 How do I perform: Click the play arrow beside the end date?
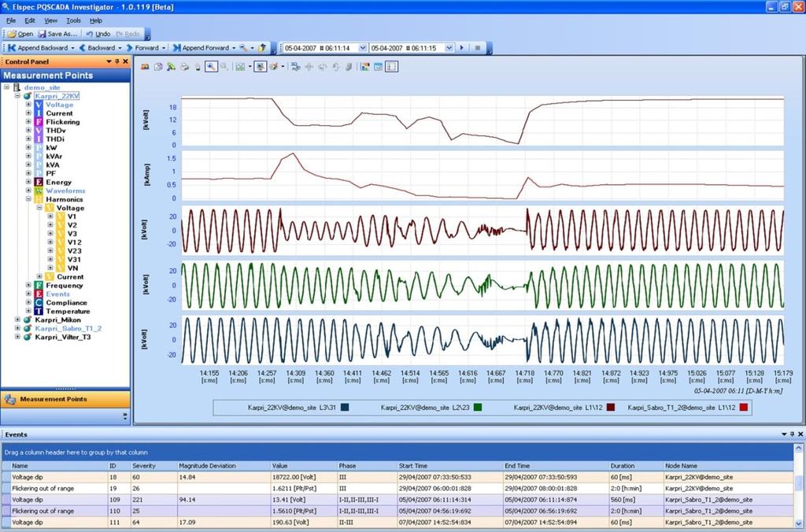pos(461,48)
